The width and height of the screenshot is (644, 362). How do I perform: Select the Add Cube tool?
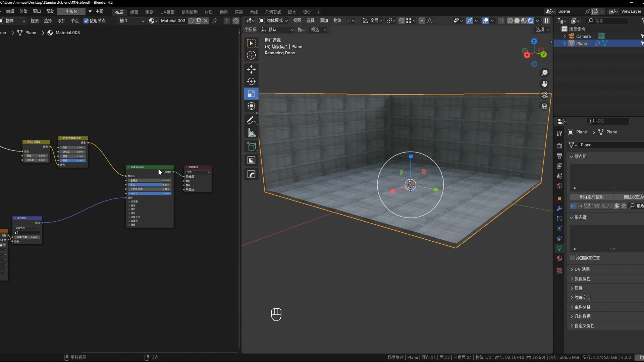(x=251, y=146)
